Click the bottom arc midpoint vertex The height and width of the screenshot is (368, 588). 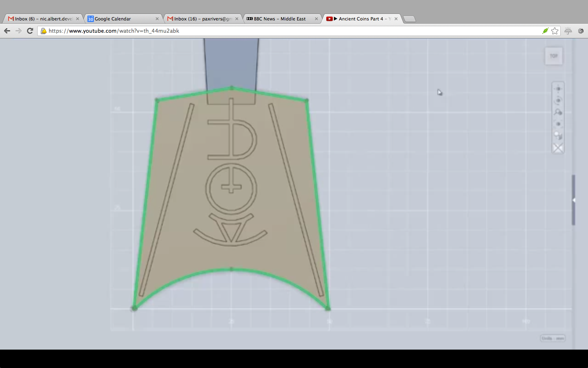[232, 269]
